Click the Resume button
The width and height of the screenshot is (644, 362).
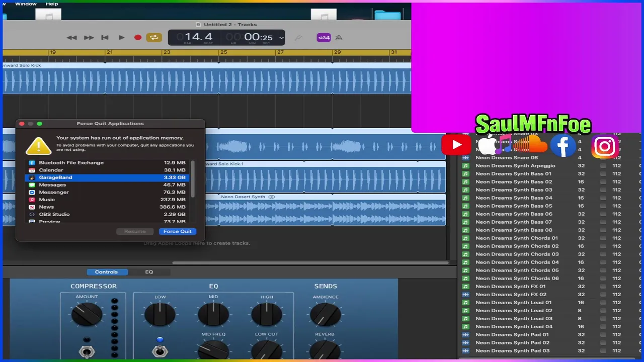coord(135,231)
